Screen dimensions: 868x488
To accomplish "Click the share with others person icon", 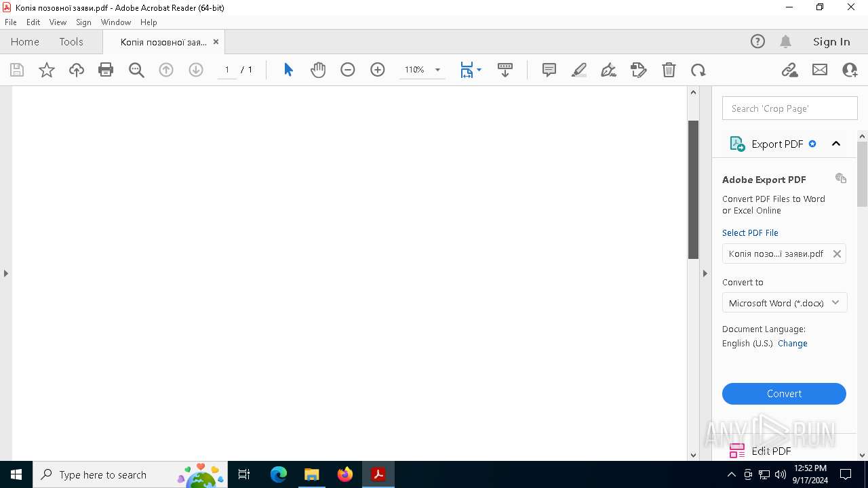I will pos(850,70).
